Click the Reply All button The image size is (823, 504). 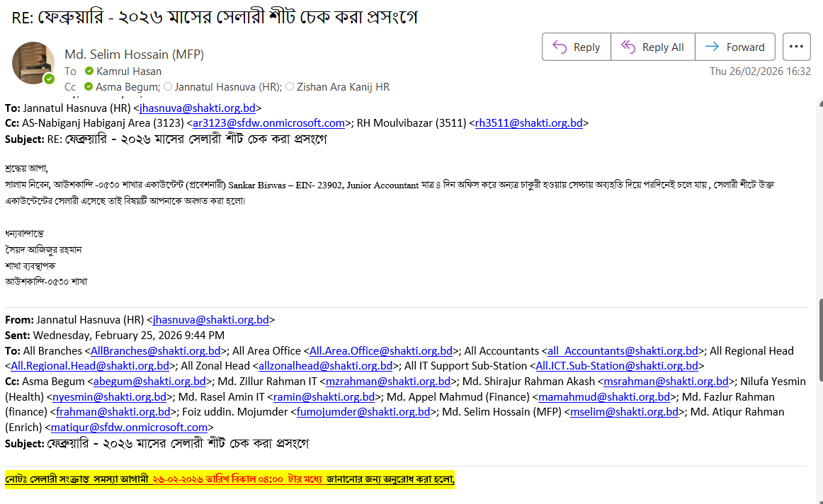(x=652, y=47)
